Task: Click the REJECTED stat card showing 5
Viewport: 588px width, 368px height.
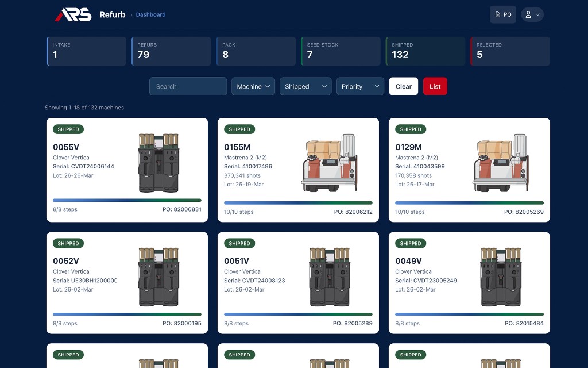Action: coord(509,51)
